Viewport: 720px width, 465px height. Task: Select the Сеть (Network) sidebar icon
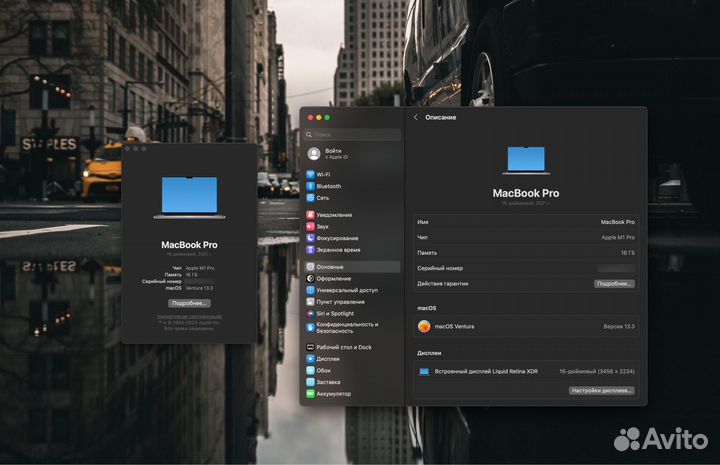click(313, 198)
